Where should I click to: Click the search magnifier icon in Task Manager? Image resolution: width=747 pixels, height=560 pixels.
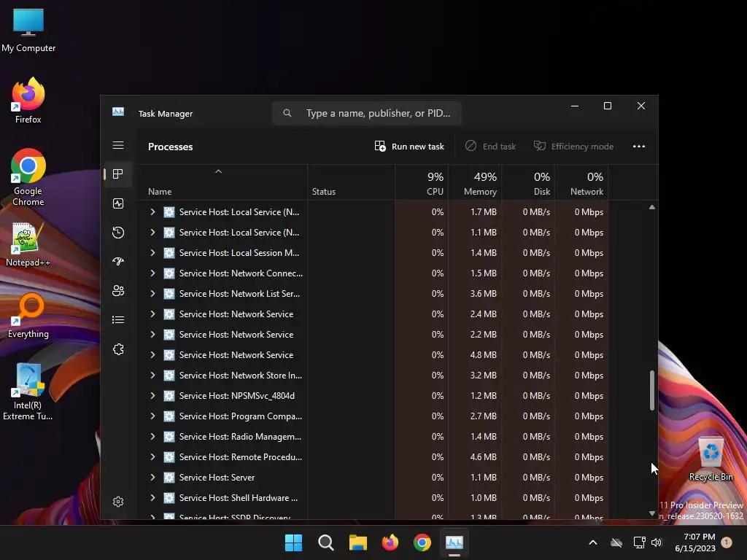coord(287,113)
